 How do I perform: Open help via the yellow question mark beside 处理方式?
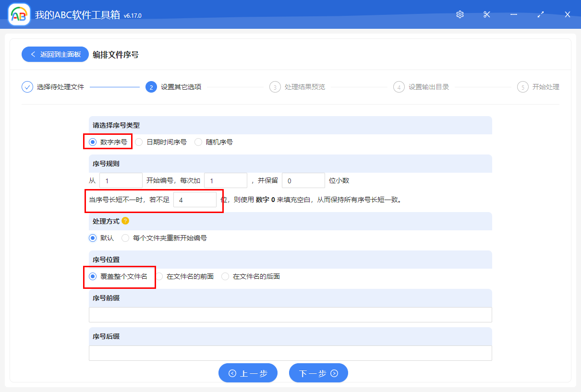[x=124, y=221]
